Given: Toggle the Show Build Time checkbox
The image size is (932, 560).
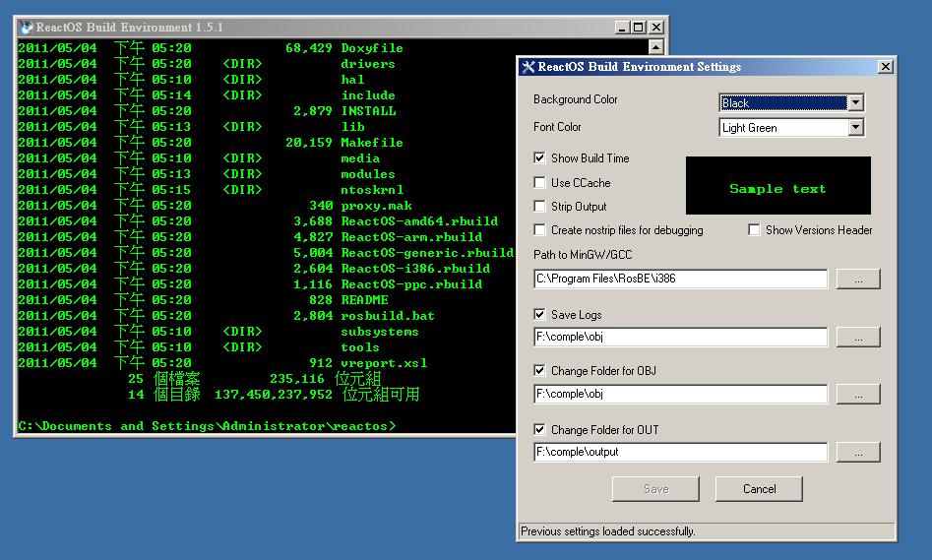Looking at the screenshot, I should pyautogui.click(x=539, y=158).
